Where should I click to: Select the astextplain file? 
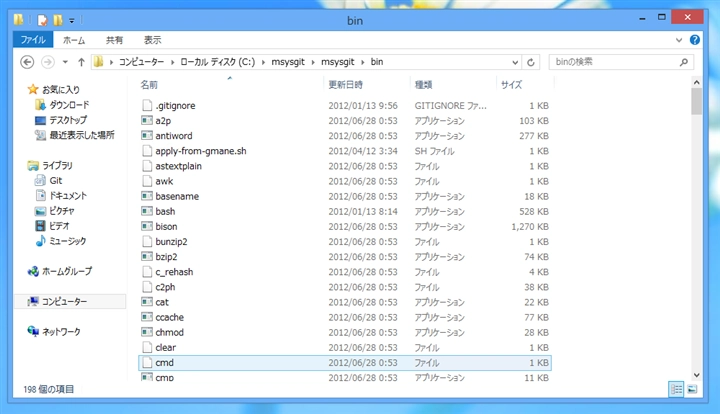coord(178,166)
